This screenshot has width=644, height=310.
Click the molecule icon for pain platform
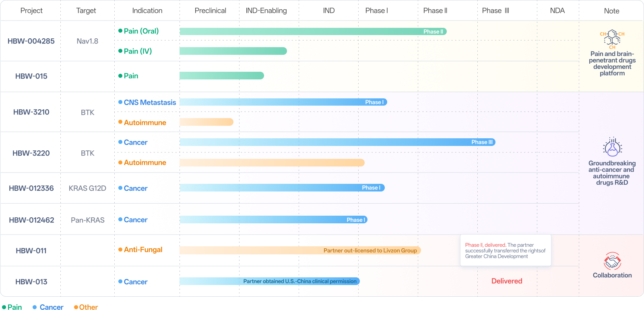click(x=612, y=38)
